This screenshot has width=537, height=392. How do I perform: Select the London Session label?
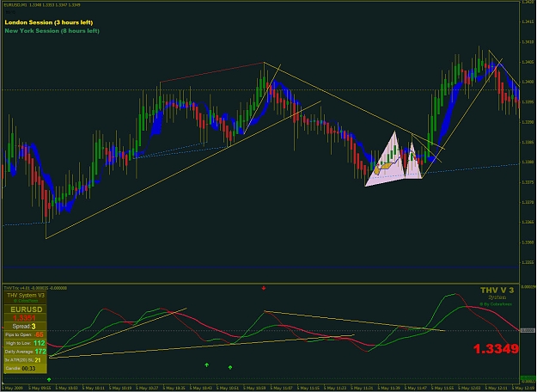click(x=49, y=22)
